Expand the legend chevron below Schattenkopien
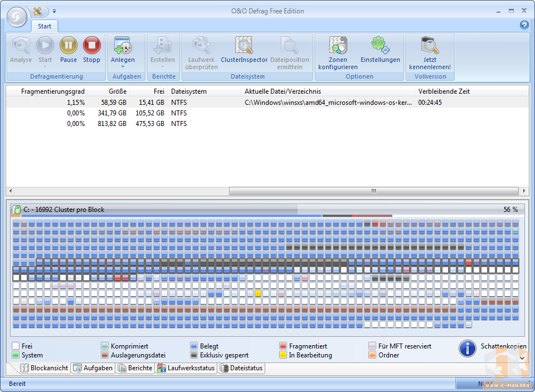 (x=522, y=358)
